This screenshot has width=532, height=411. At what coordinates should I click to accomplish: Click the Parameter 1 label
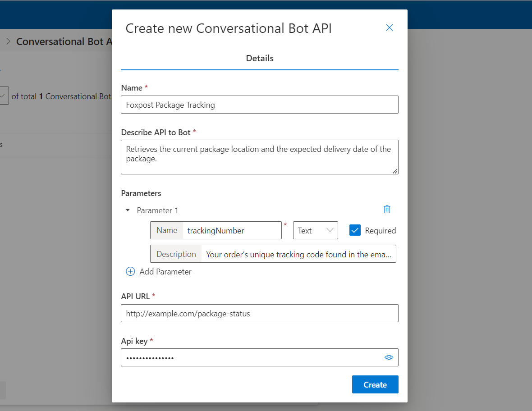coord(157,210)
